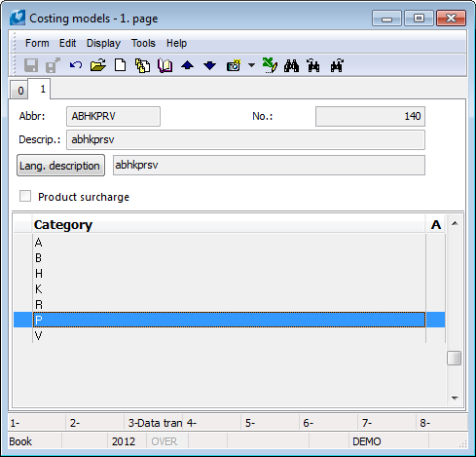Create new record with blank page icon
The height and width of the screenshot is (457, 476).
click(121, 65)
